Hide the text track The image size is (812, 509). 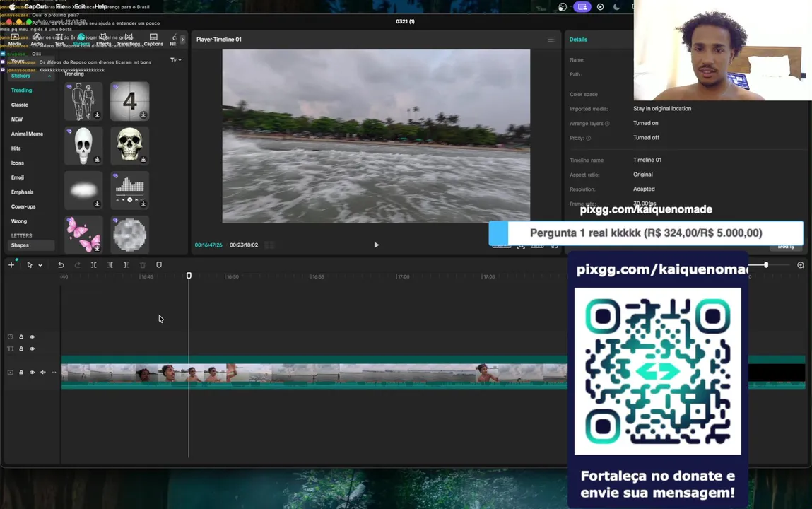32,349
